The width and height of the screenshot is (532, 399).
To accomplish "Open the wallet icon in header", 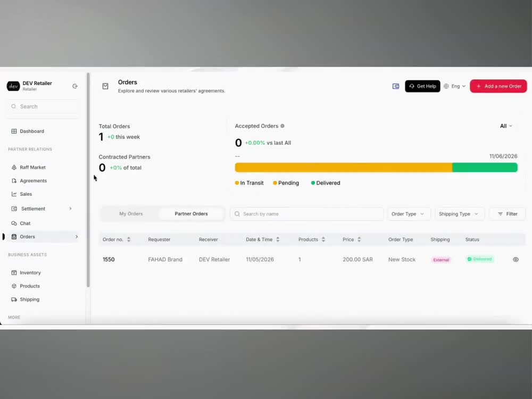I will pyautogui.click(x=396, y=86).
